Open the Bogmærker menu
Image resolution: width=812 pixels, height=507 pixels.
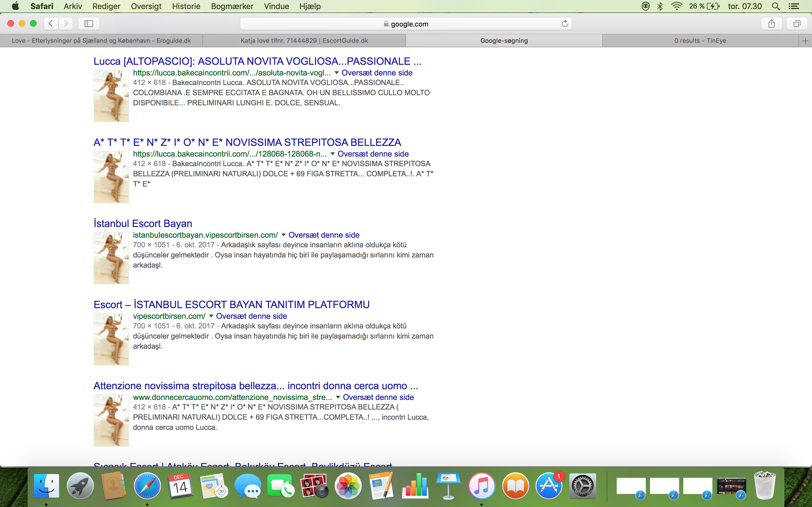click(232, 6)
